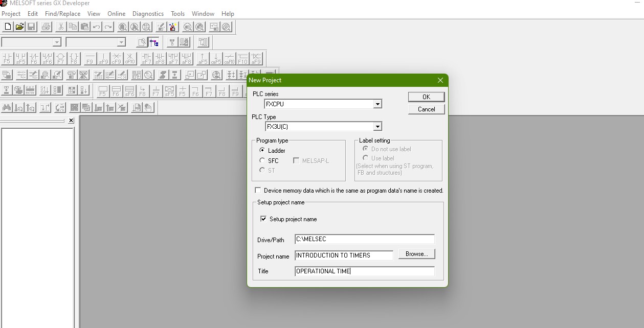Click the Undo arrow icon
Viewport: 644px width, 328px height.
[x=96, y=27]
